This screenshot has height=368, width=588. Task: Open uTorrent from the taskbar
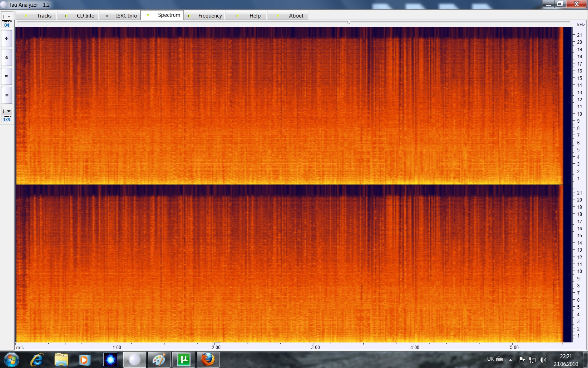[184, 360]
